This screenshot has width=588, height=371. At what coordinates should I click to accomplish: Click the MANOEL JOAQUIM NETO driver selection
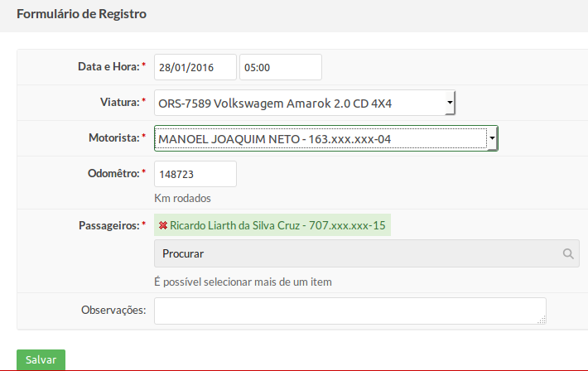[325, 138]
